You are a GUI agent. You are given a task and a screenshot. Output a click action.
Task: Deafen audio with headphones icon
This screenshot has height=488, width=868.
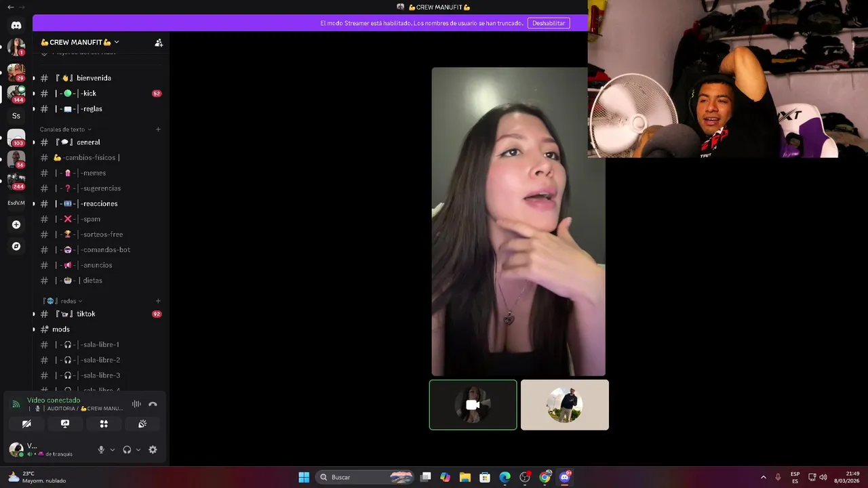(x=127, y=449)
